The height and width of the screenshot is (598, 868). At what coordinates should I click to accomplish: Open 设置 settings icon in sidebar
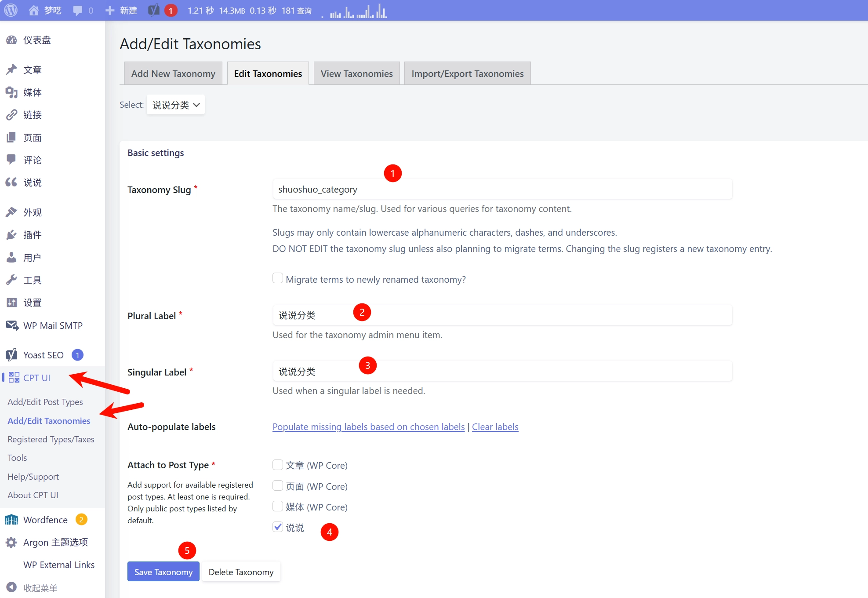pos(11,303)
